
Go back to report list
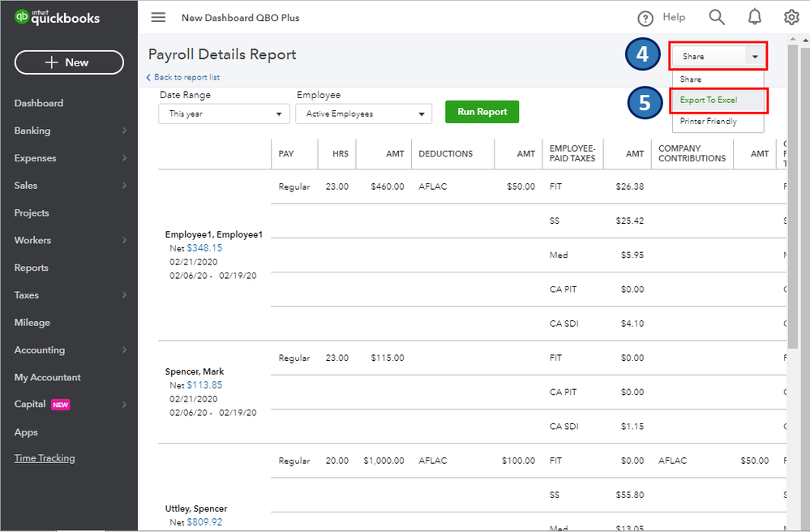tap(183, 78)
